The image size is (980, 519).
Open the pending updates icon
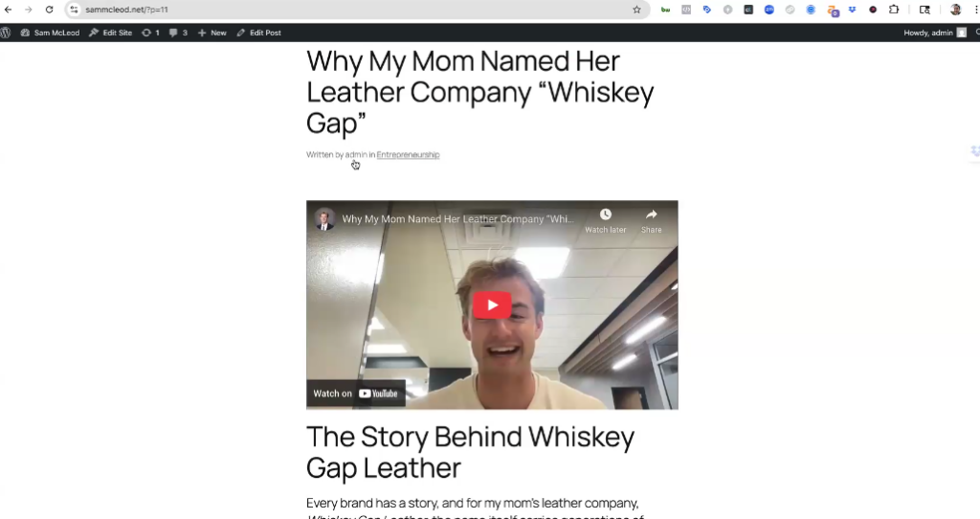coord(150,33)
